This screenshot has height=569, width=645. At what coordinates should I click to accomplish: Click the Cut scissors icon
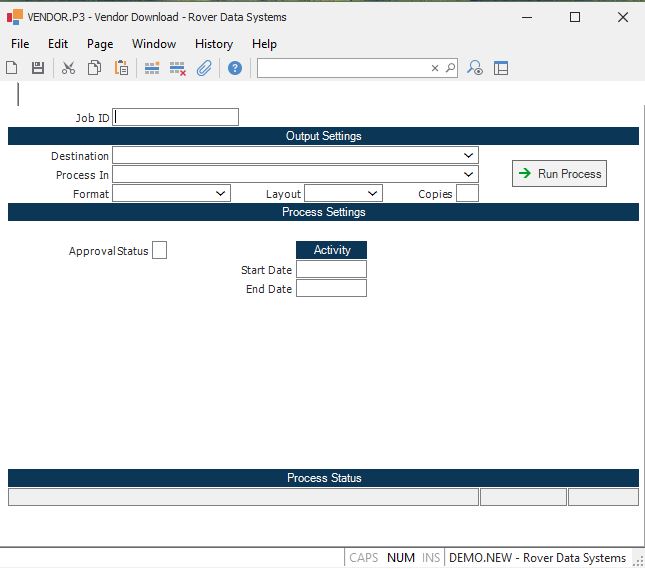pos(68,68)
